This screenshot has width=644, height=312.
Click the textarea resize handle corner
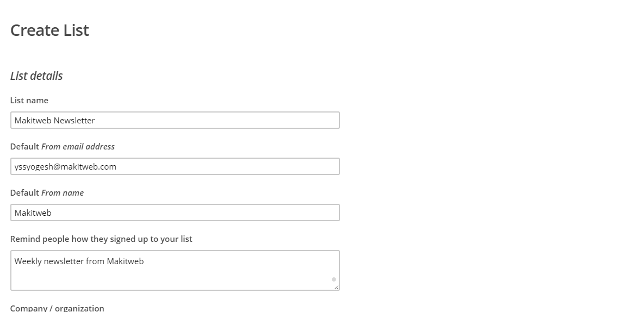[336, 287]
